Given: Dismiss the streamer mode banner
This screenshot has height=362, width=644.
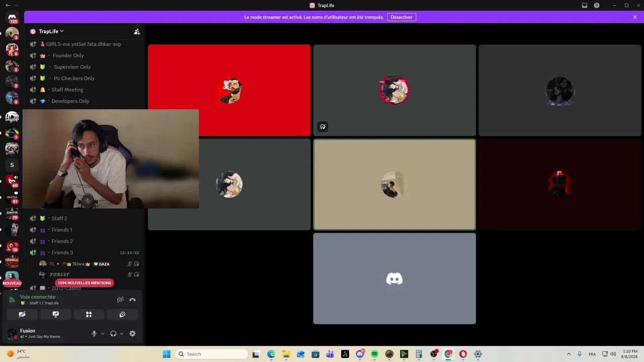Looking at the screenshot, I should pyautogui.click(x=635, y=17).
